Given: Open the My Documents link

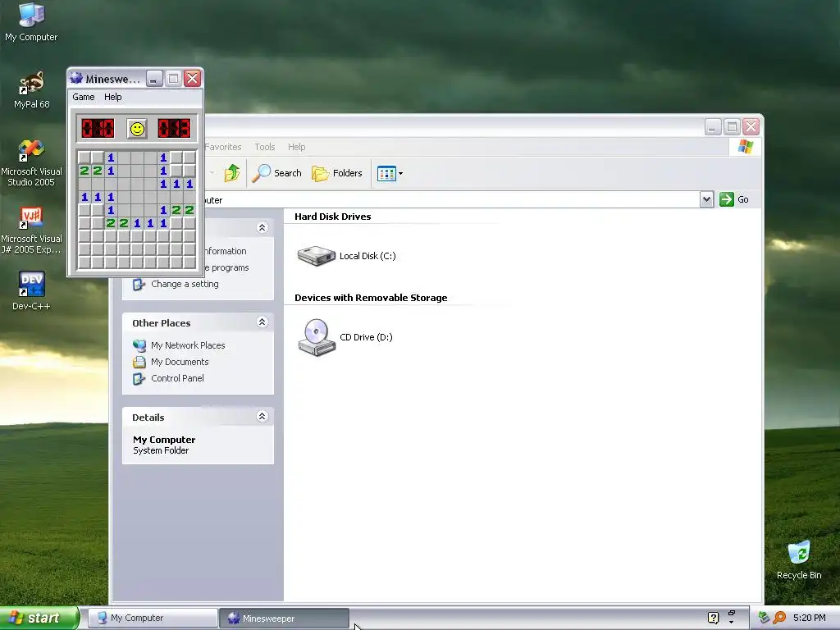Looking at the screenshot, I should point(180,362).
